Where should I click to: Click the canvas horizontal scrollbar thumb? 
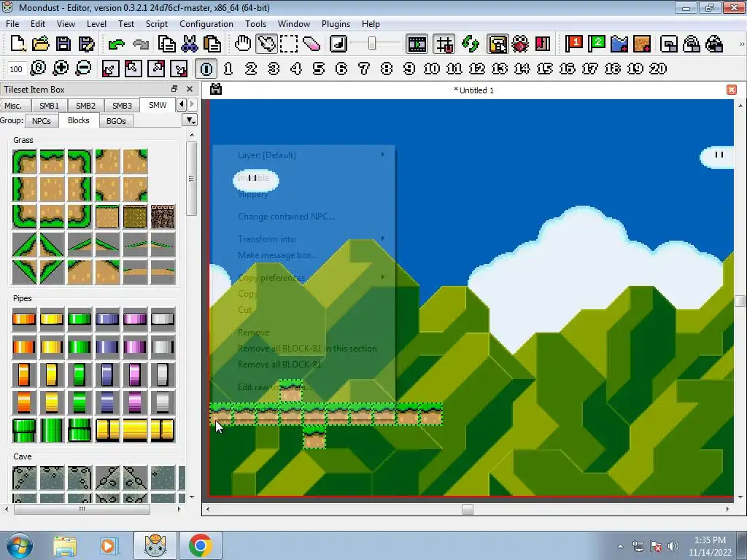click(468, 509)
